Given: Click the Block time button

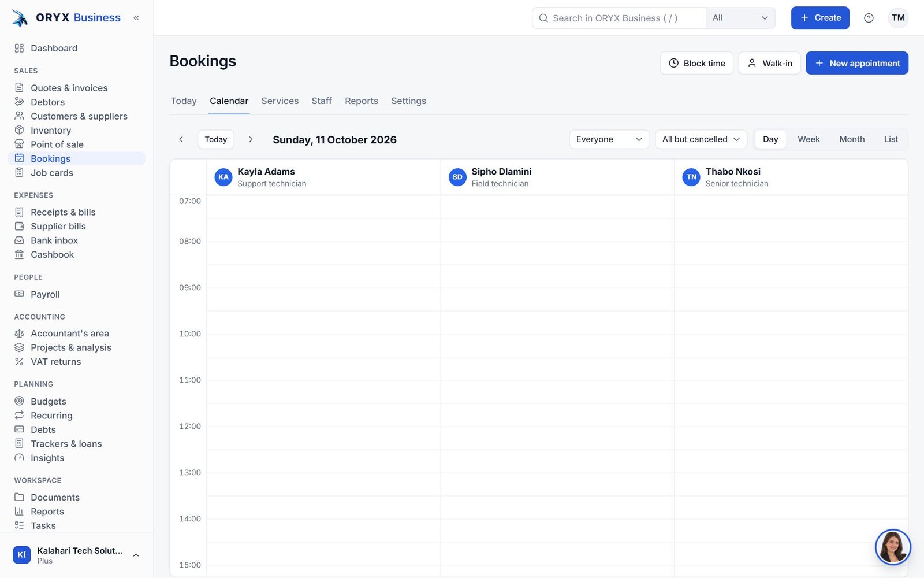Looking at the screenshot, I should [x=696, y=63].
